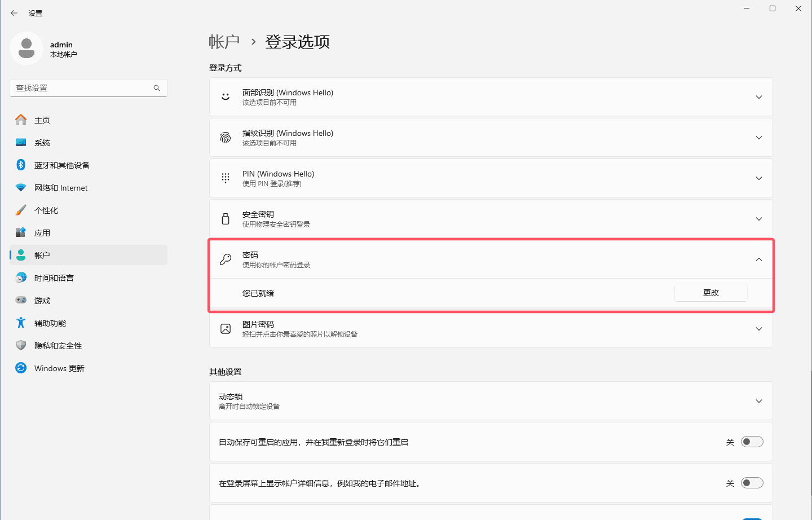Screen dimensions: 812x520
Task: Click the 游戏 gamepad icon
Action: 21,300
